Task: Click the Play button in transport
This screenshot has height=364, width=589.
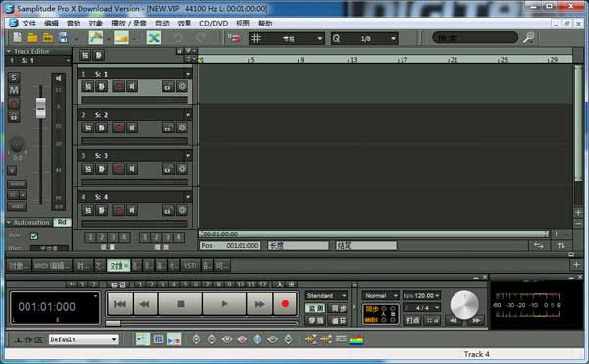Action: (224, 303)
